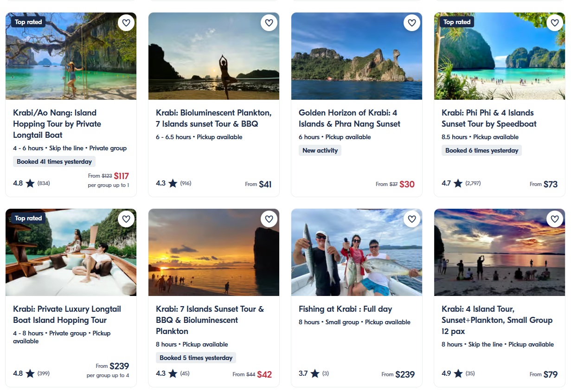Click the Chicken Island rock formation photo

click(357, 56)
